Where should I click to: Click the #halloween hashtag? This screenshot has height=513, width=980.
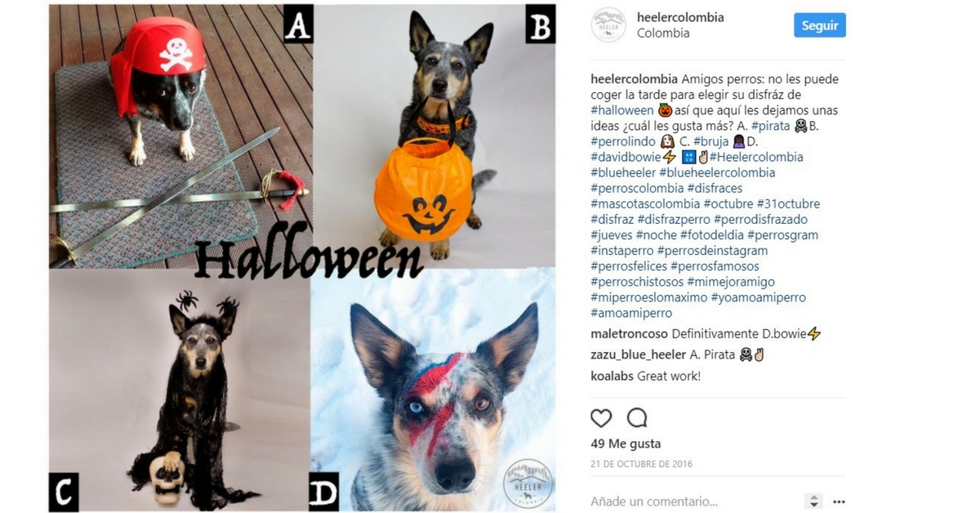point(622,110)
